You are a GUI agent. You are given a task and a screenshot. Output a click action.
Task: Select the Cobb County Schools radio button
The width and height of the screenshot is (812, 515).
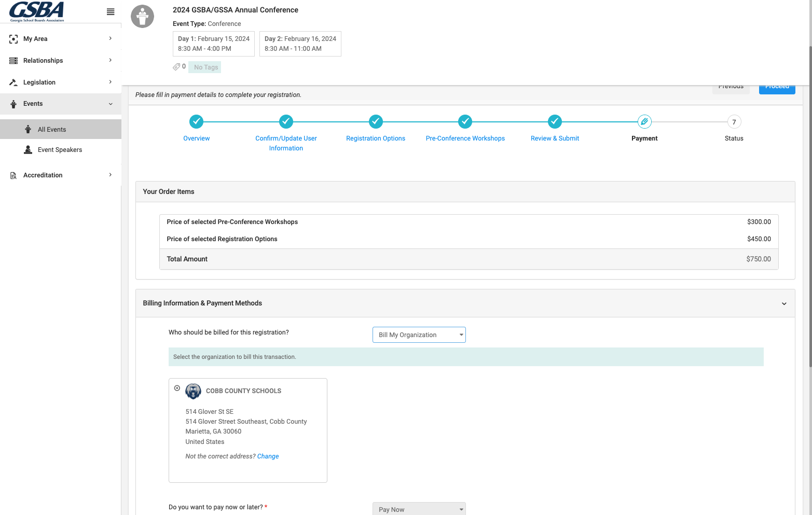coord(177,388)
